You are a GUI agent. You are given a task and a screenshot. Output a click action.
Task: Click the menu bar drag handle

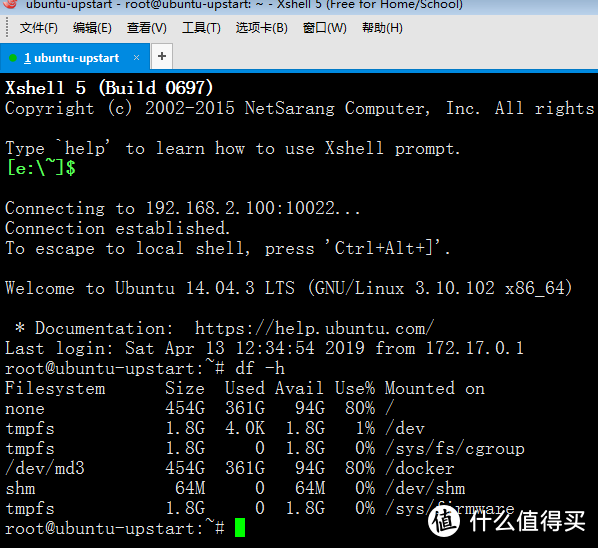click(x=7, y=28)
